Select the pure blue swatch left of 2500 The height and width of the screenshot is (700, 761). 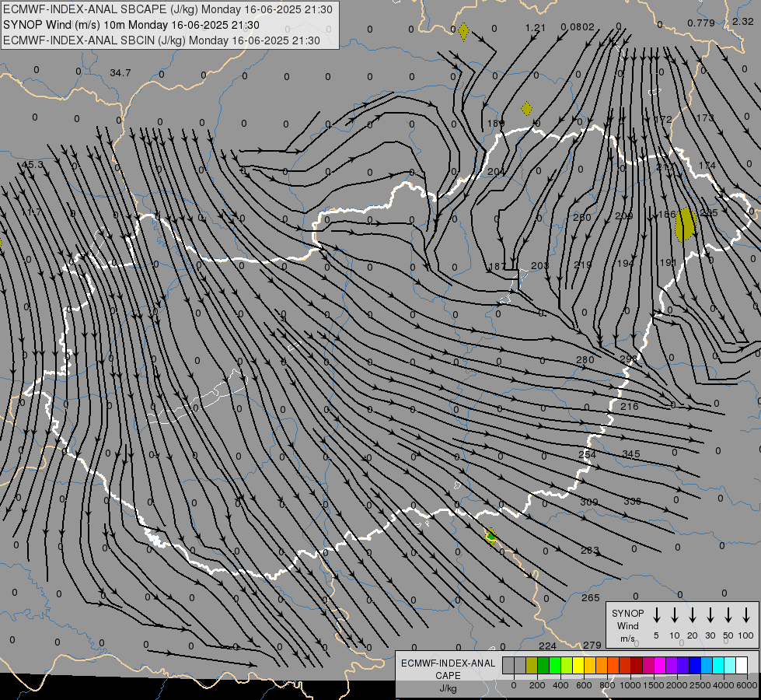695,666
